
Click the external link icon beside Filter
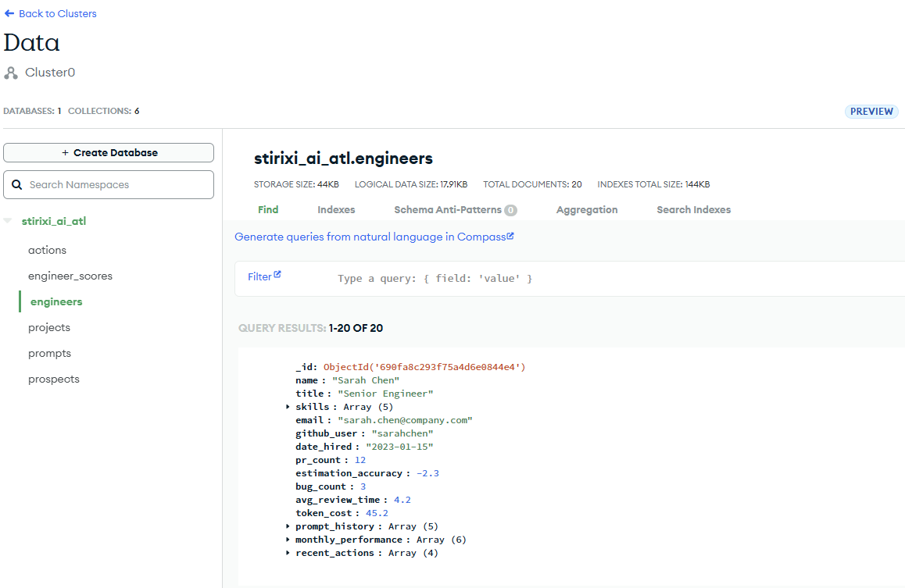pos(277,274)
